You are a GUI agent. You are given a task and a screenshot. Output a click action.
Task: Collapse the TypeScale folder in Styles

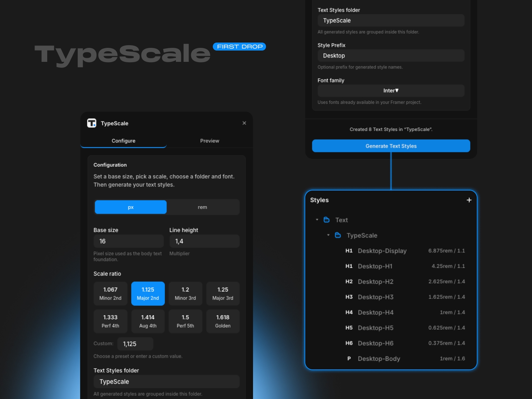(x=328, y=235)
